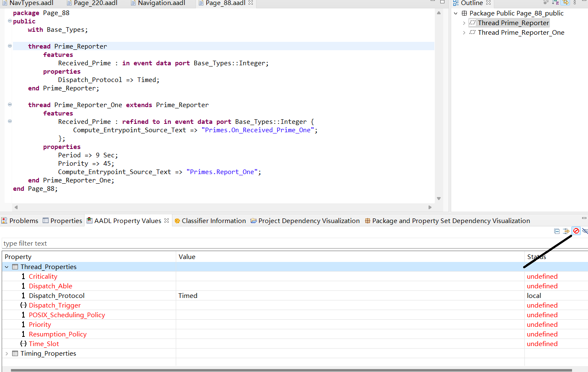588x372 pixels.
Task: Click the Properties view icon
Action: point(46,221)
